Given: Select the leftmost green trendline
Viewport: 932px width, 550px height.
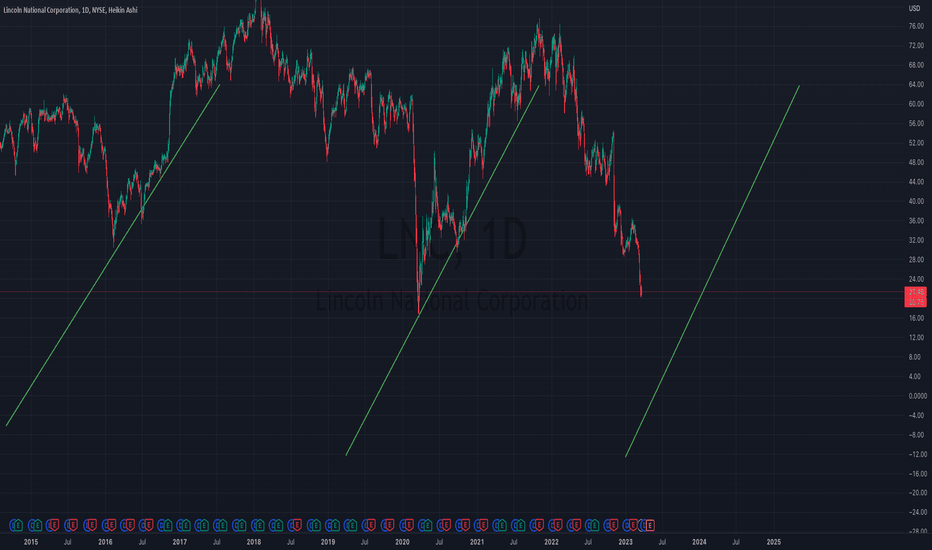Looking at the screenshot, I should (x=113, y=255).
